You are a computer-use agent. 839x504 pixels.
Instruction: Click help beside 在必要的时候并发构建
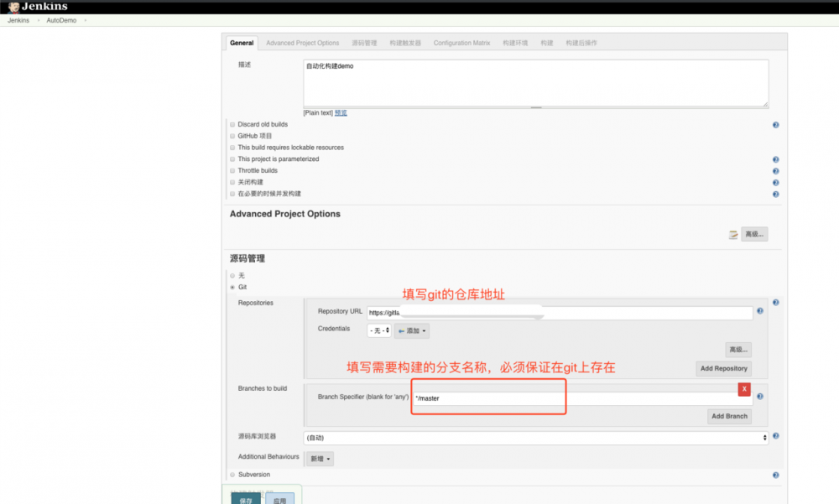click(x=775, y=193)
